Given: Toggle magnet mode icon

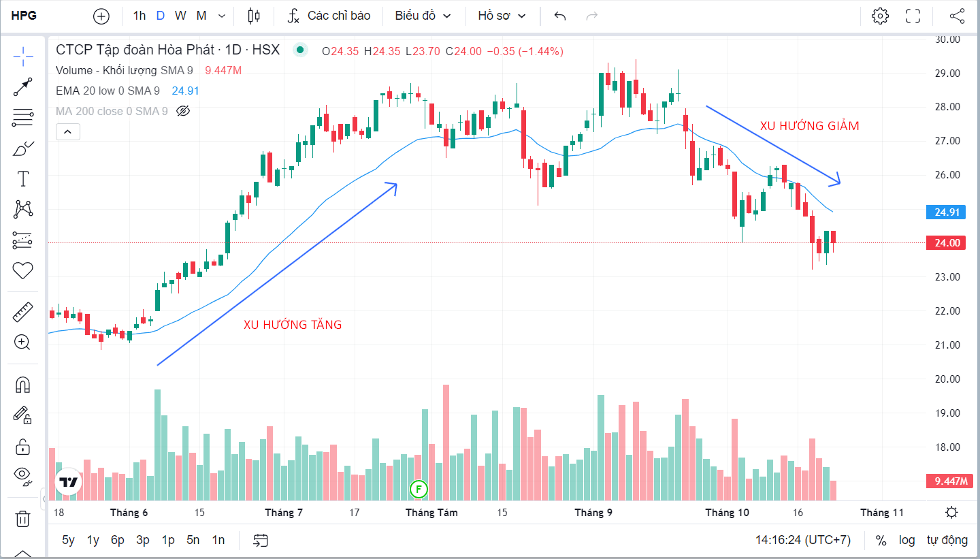Looking at the screenshot, I should 23,385.
